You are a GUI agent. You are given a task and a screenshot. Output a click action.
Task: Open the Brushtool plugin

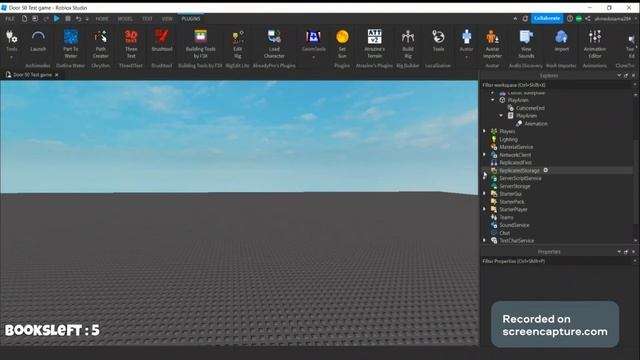(162, 41)
